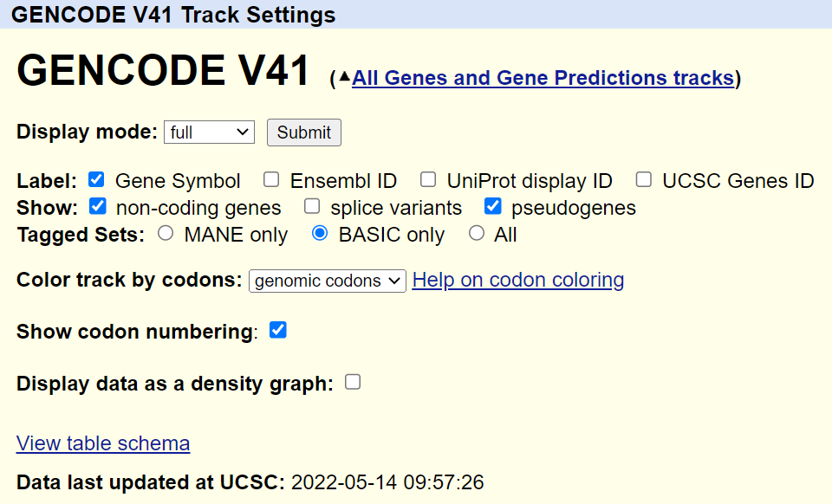Enable Display data as a density graph
Image resolution: width=832 pixels, height=504 pixels.
(353, 383)
